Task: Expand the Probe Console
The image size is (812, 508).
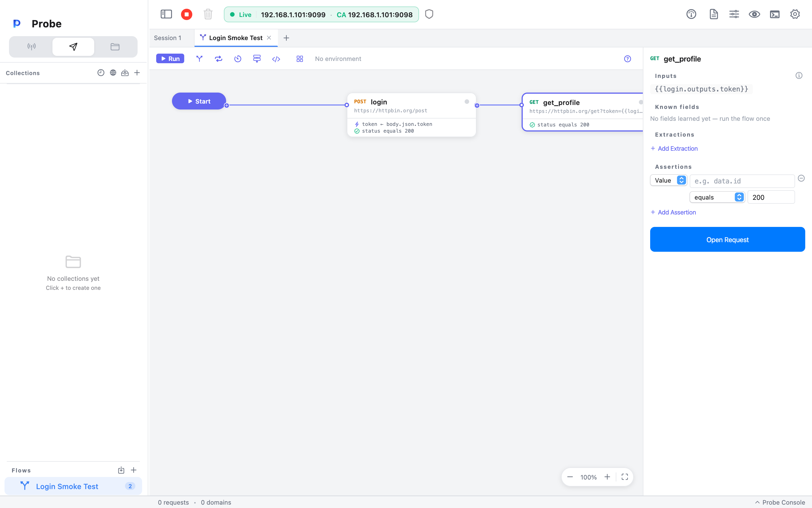Action: click(x=780, y=502)
